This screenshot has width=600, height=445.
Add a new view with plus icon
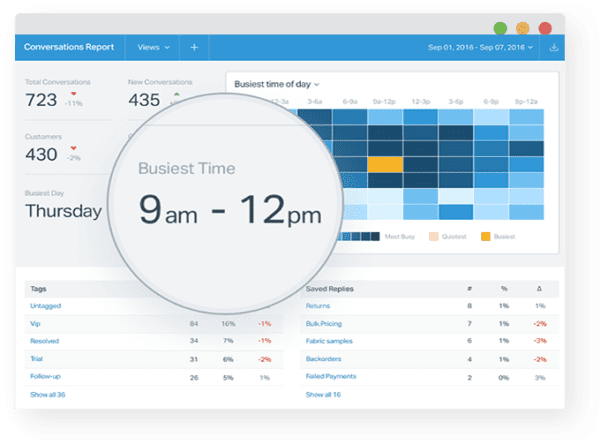pyautogui.click(x=194, y=47)
